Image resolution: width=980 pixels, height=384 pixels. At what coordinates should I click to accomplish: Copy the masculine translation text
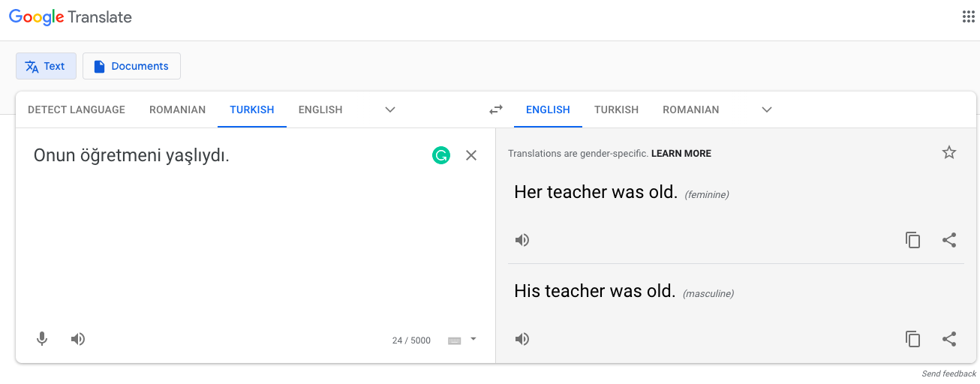pos(912,339)
